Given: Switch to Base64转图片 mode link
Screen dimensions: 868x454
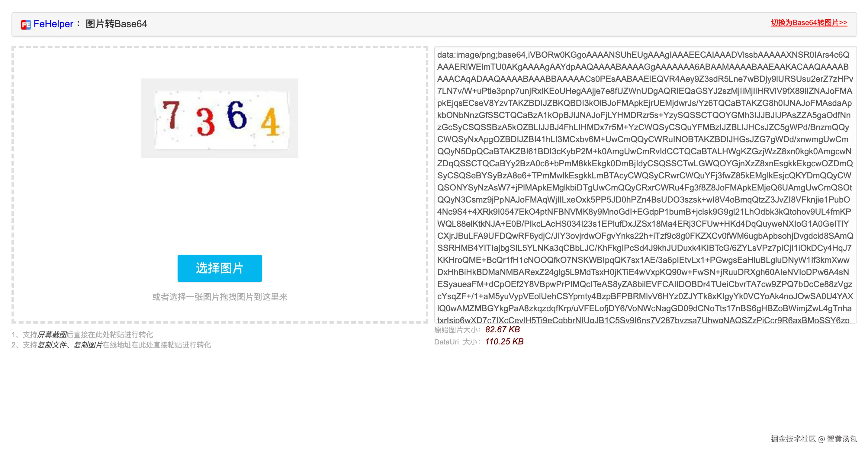Looking at the screenshot, I should pos(809,23).
